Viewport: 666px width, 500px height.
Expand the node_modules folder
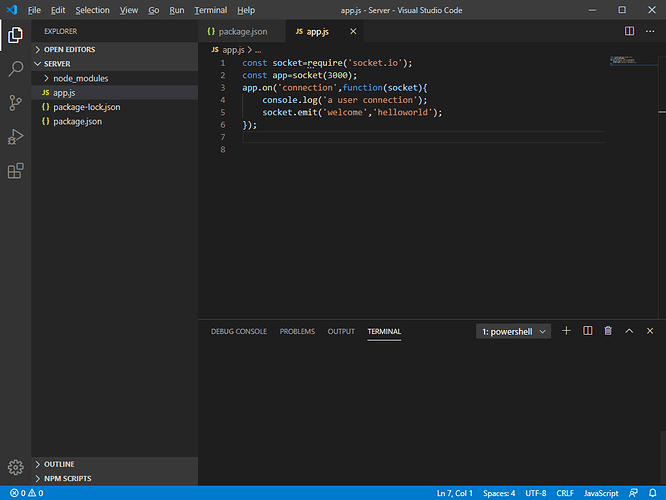(80, 78)
